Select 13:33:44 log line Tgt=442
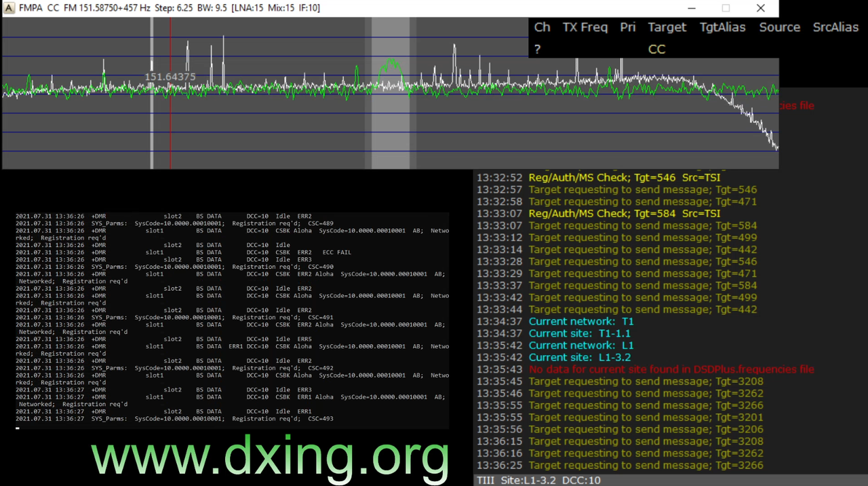 pyautogui.click(x=616, y=310)
